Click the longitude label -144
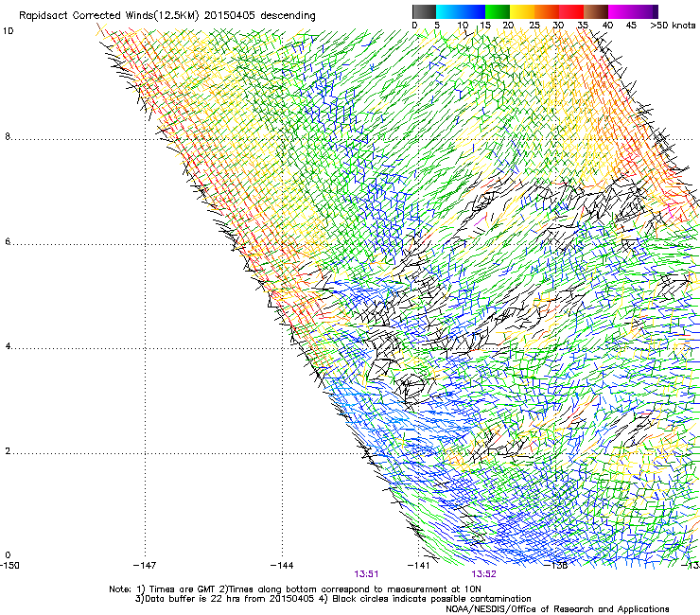The width and height of the screenshot is (700, 615). point(282,566)
